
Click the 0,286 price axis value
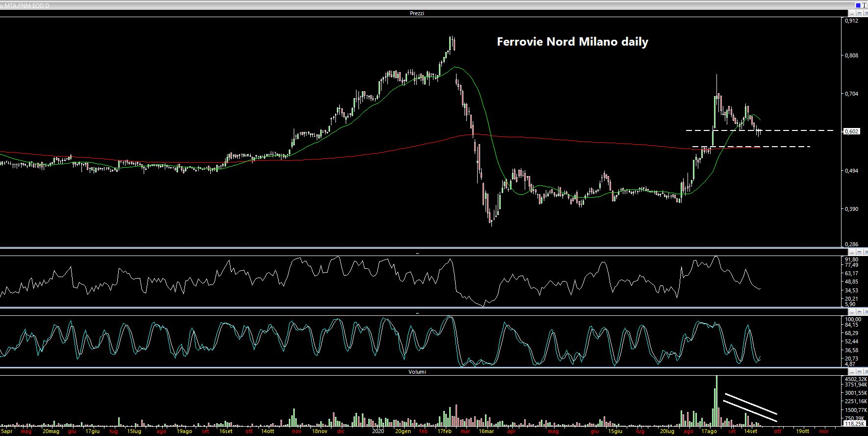coord(851,244)
